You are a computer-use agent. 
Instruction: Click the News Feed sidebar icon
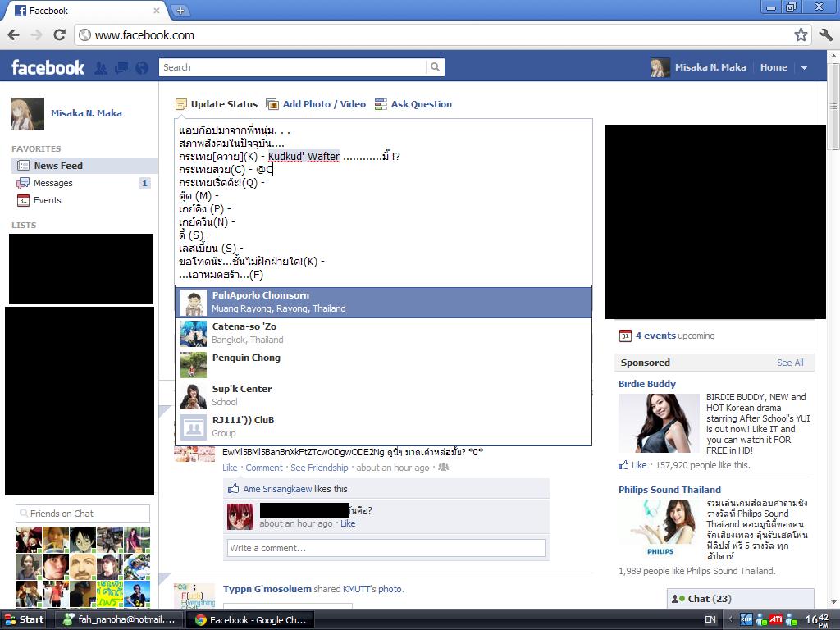pyautogui.click(x=23, y=166)
